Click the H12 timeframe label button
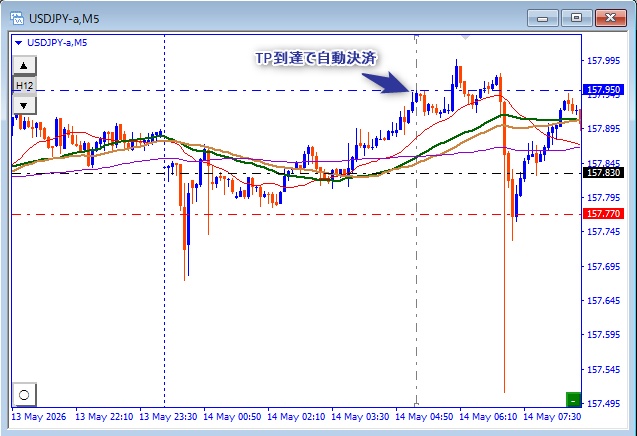Viewport: 637px width, 436px height. (x=24, y=86)
